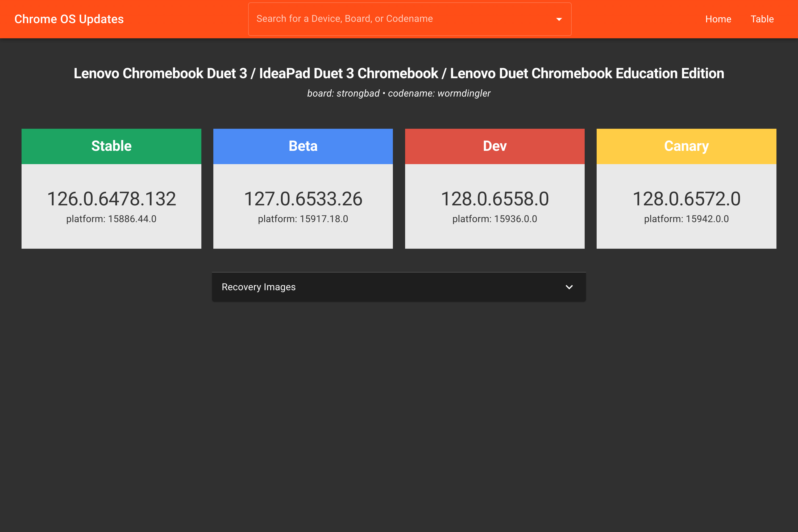Click the Lenovo Chromebook Duet 3 device heading
The width and height of the screenshot is (798, 532).
coord(399,73)
